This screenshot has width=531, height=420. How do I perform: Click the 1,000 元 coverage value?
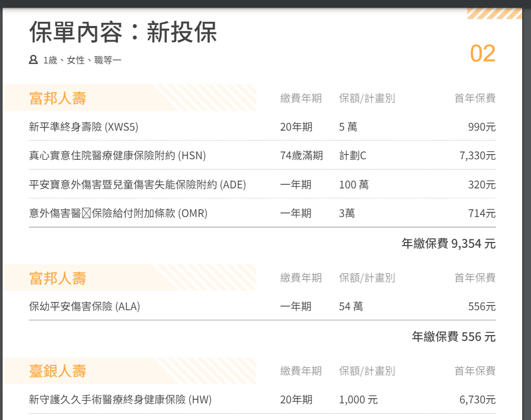click(358, 400)
